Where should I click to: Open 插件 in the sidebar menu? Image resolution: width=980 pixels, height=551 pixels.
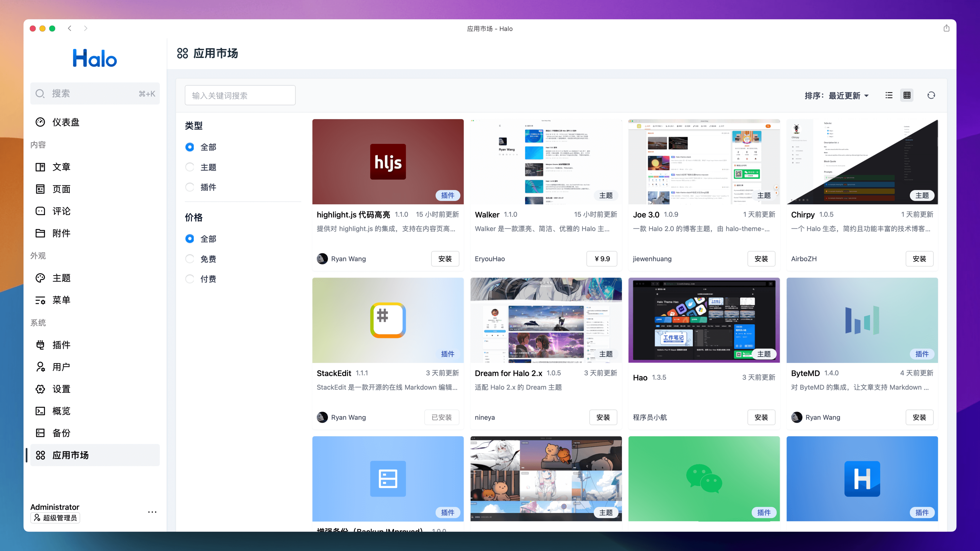pos(61,345)
